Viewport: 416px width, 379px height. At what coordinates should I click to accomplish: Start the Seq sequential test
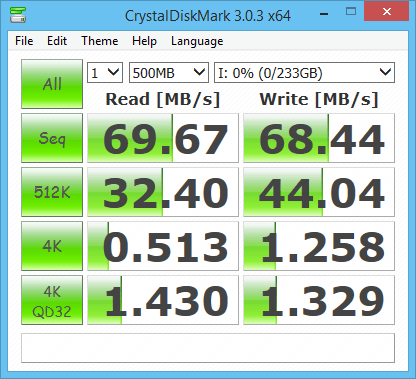click(52, 138)
